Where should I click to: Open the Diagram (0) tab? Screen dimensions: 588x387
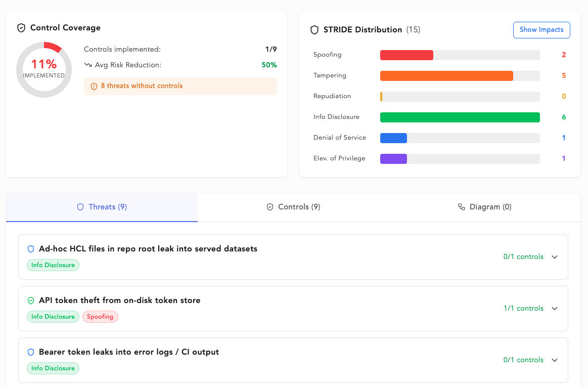[x=485, y=207]
